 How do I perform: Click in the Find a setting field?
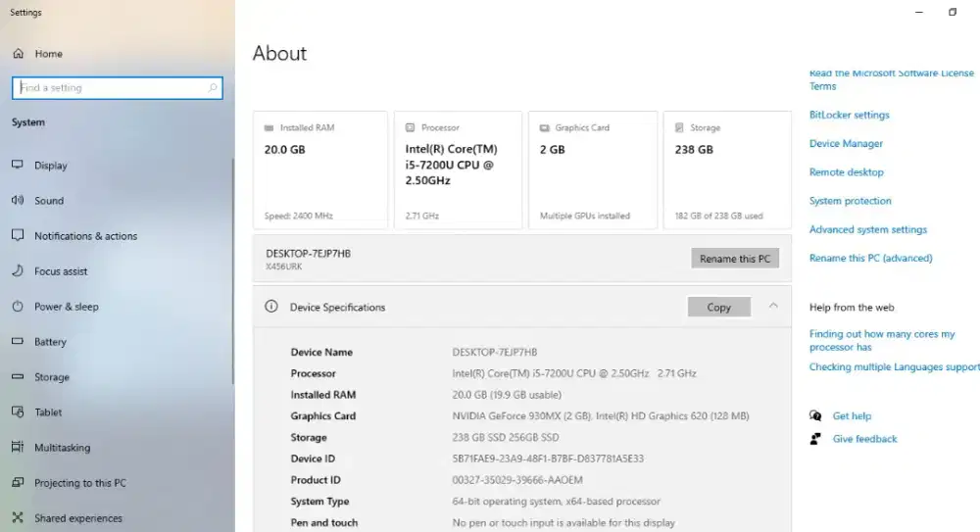coord(118,87)
